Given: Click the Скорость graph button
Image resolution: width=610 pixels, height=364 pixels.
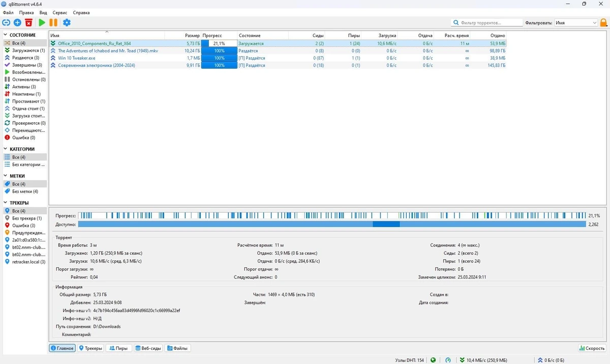Looking at the screenshot, I should [592, 348].
